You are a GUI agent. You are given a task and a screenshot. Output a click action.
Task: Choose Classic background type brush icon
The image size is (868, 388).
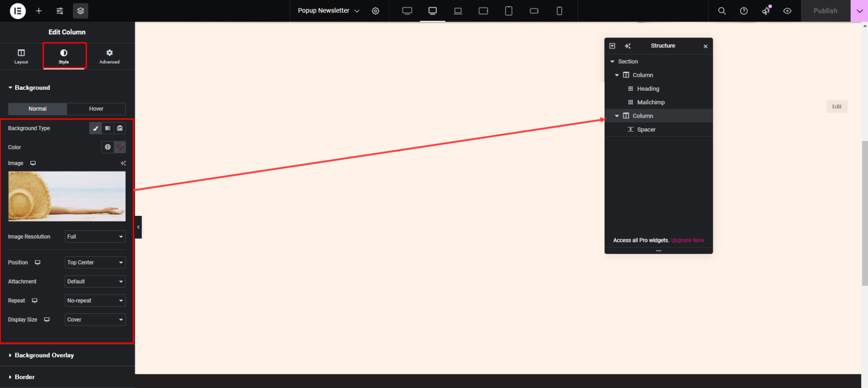click(x=95, y=128)
